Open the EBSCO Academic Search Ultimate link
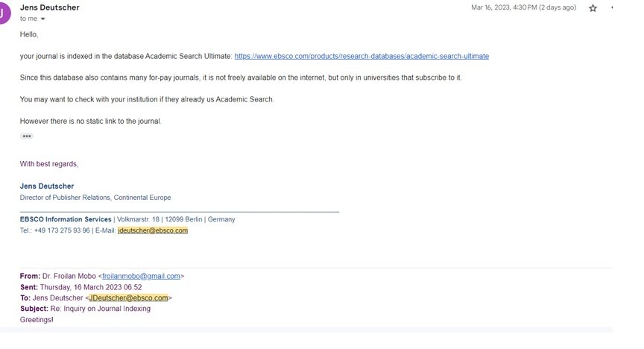This screenshot has width=644, height=349. pyautogui.click(x=362, y=56)
